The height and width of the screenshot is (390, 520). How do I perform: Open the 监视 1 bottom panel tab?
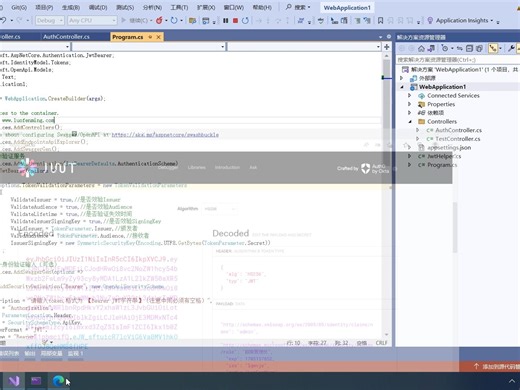[x=75, y=353]
